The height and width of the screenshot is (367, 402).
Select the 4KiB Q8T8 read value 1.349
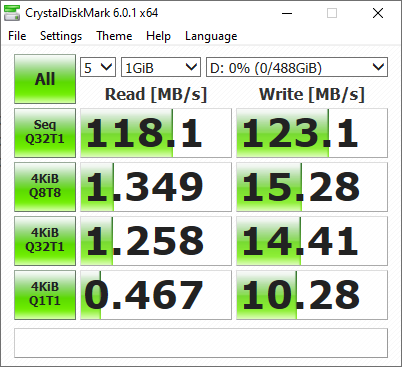click(156, 187)
